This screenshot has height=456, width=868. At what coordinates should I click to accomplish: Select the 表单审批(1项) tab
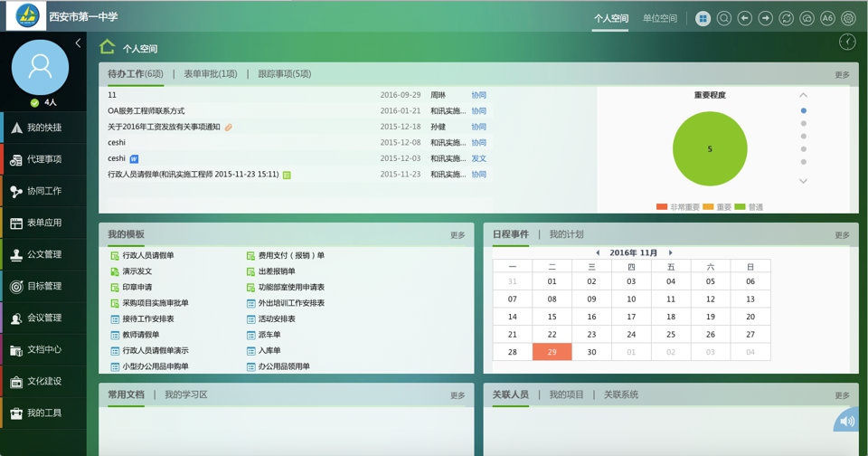tap(211, 73)
